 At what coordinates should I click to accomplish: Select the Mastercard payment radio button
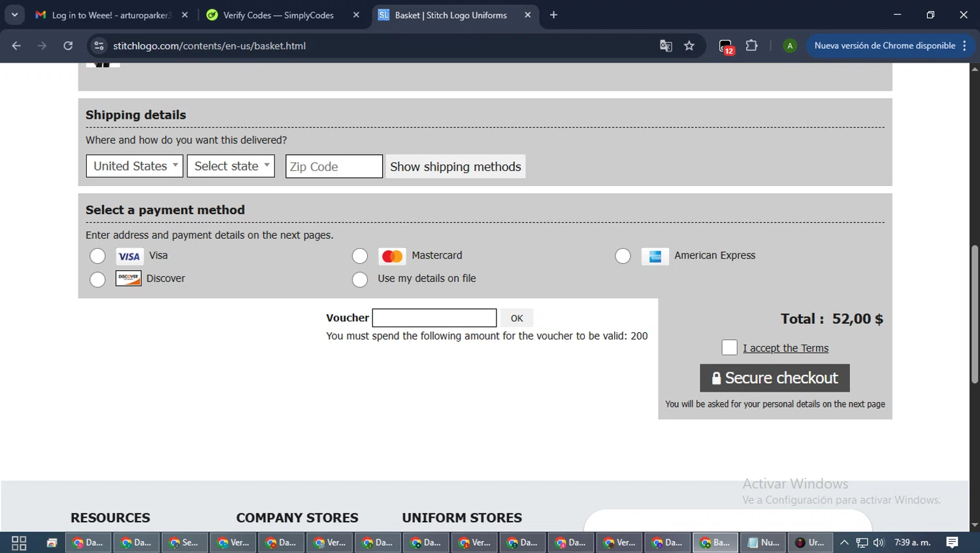(x=360, y=256)
